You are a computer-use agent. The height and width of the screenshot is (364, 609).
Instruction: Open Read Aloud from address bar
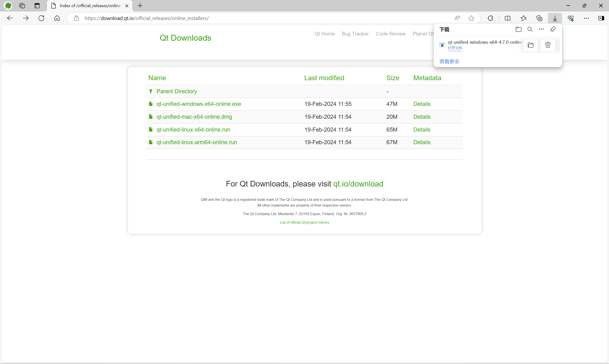coord(457,18)
